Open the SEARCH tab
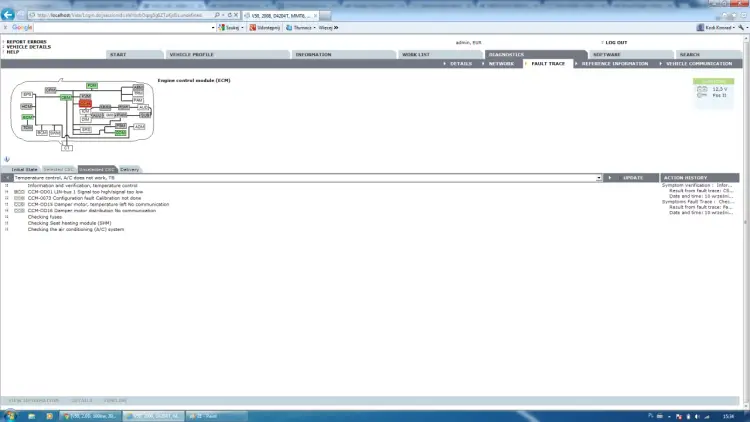The image size is (750, 422). (707, 55)
